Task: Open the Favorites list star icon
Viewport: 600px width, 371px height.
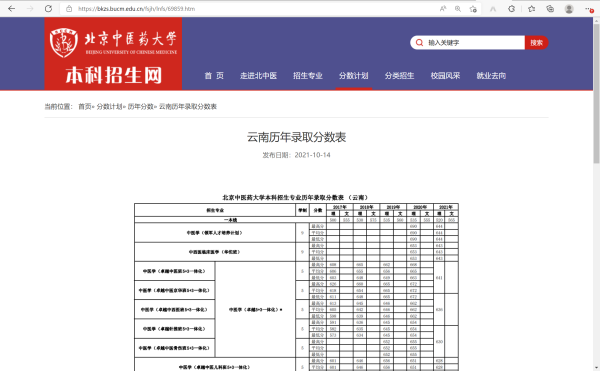Action: 532,9
